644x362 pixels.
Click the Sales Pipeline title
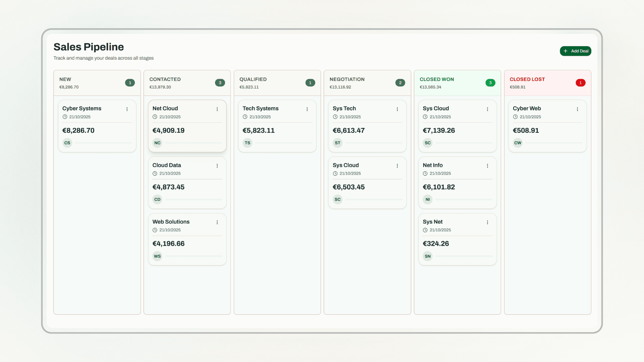89,47
